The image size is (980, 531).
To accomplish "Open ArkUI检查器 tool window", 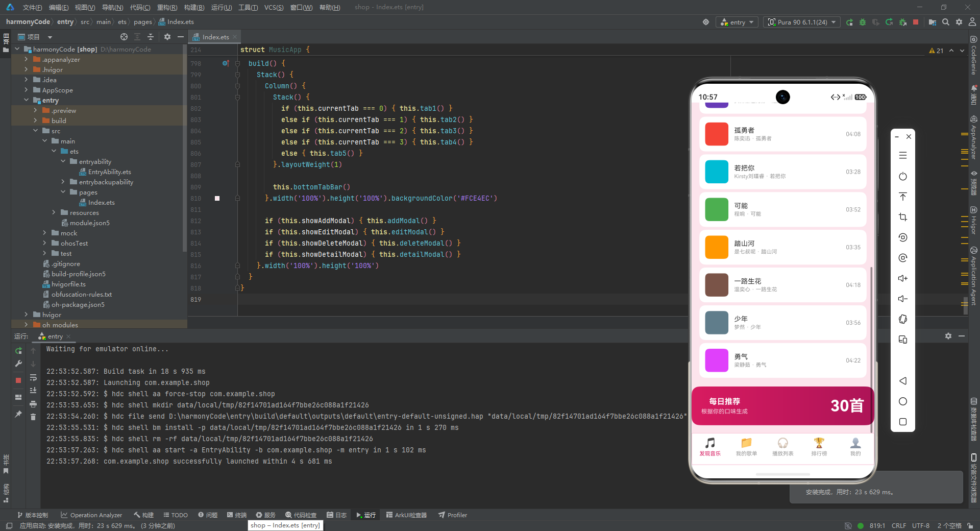I will [x=406, y=515].
